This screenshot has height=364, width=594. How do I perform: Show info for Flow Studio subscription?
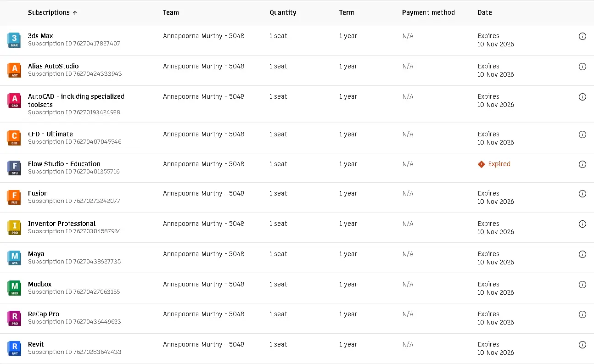click(x=583, y=164)
